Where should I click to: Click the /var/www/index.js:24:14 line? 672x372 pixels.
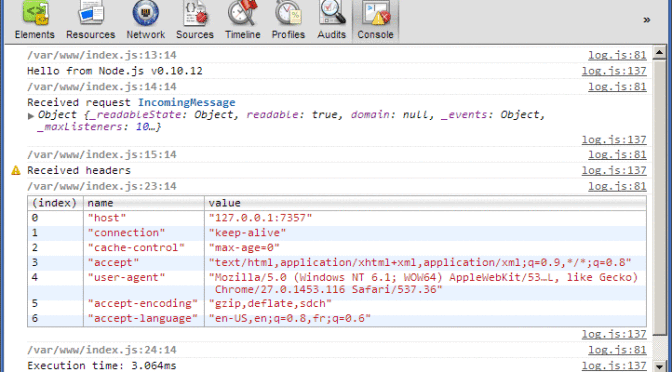point(102,350)
